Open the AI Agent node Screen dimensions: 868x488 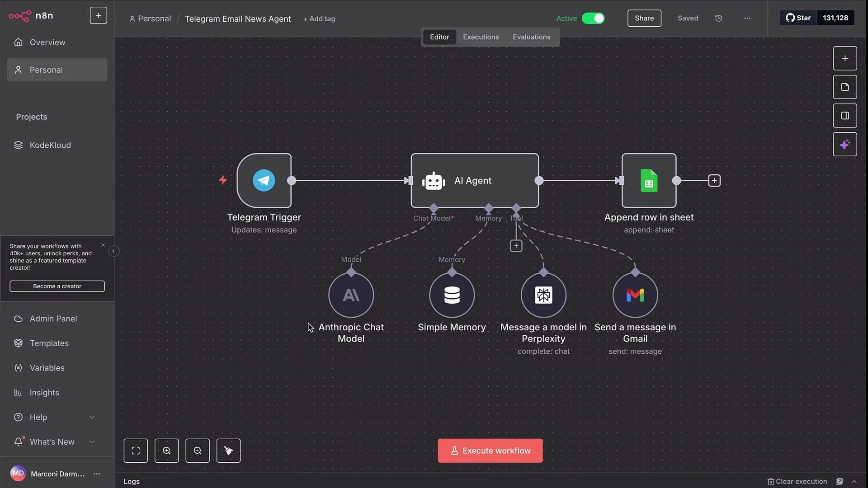475,181
